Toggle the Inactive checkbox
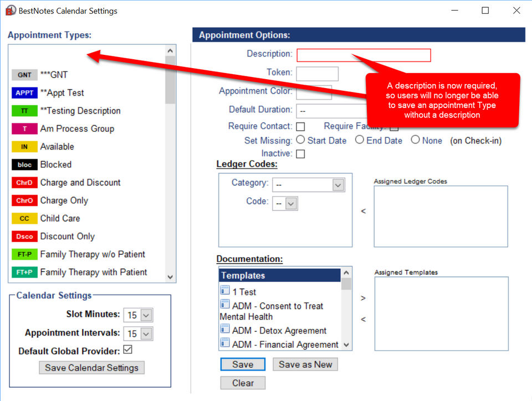Screen dimensions: 532x401 pyautogui.click(x=300, y=154)
